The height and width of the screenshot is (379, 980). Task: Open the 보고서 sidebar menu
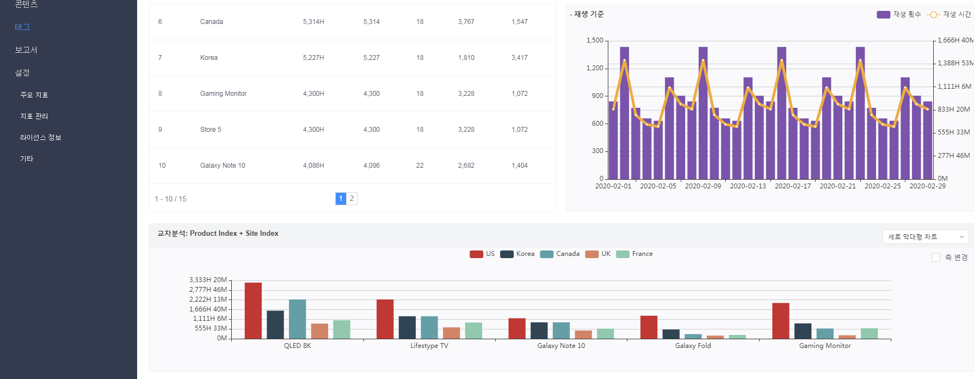coord(26,50)
